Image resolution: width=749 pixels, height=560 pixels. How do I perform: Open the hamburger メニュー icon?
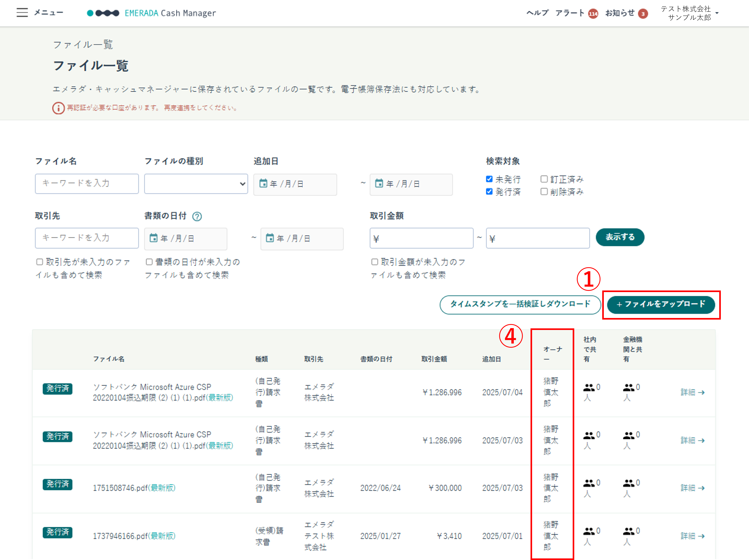[22, 13]
